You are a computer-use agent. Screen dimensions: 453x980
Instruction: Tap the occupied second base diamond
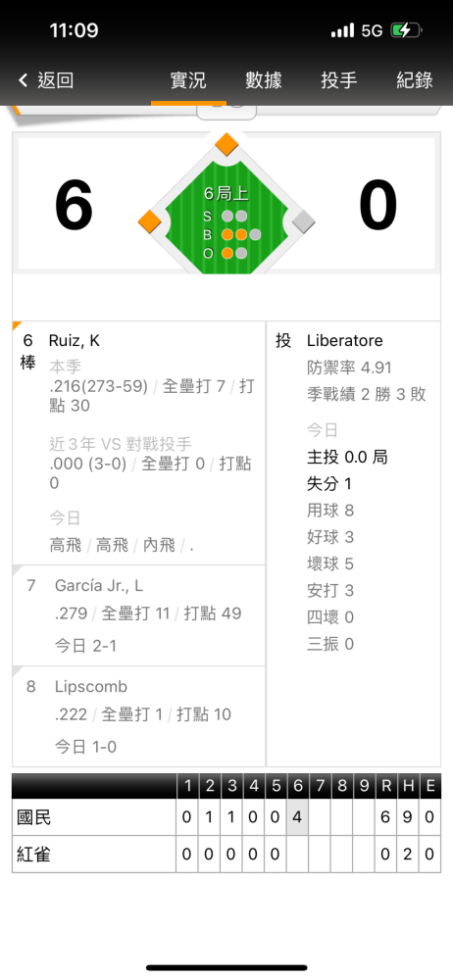226,144
